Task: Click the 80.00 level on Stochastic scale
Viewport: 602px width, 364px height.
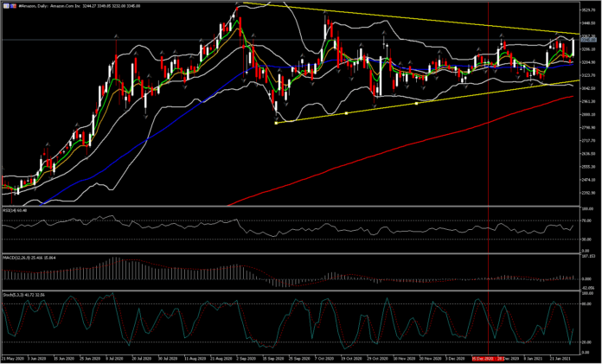Action: click(586, 304)
